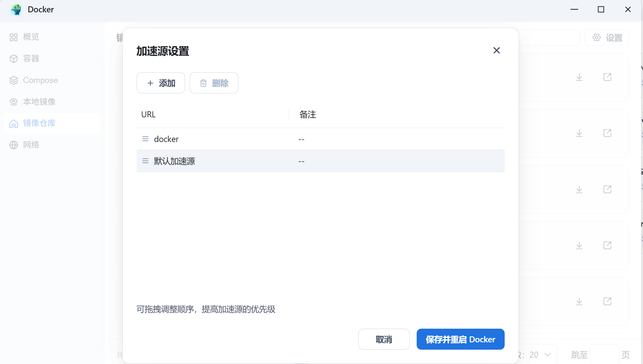Image resolution: width=643 pixels, height=364 pixels.
Task: Click first download arrow icon
Action: coord(579,77)
